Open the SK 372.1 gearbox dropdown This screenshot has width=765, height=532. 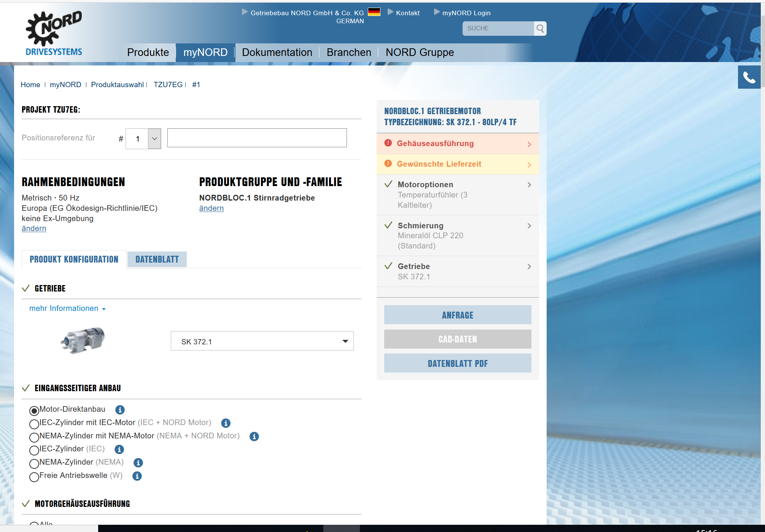262,341
